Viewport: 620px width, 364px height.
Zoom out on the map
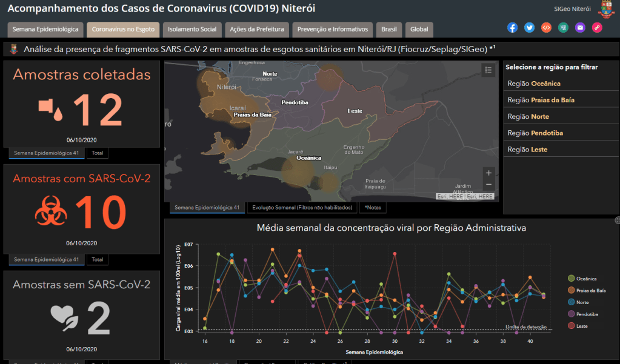click(488, 185)
